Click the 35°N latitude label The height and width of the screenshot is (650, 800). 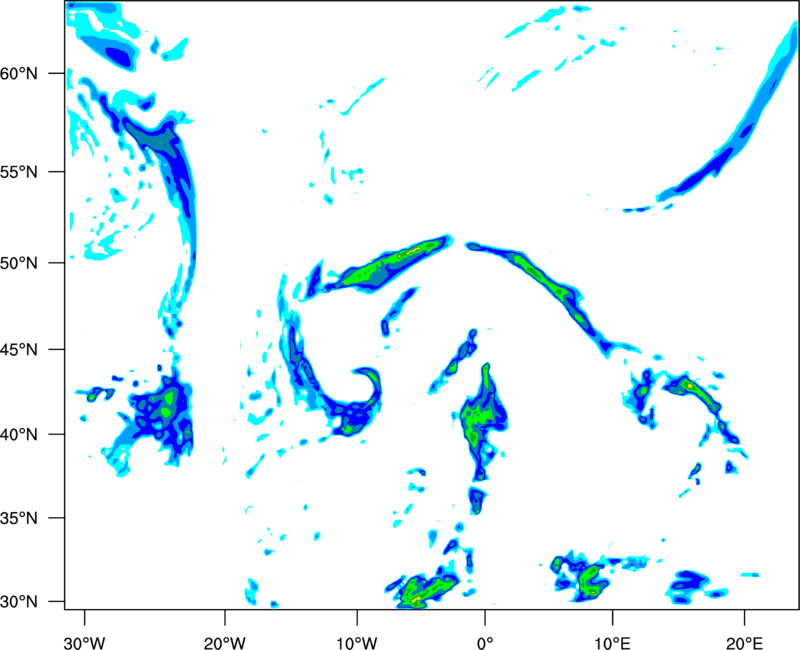[19, 518]
